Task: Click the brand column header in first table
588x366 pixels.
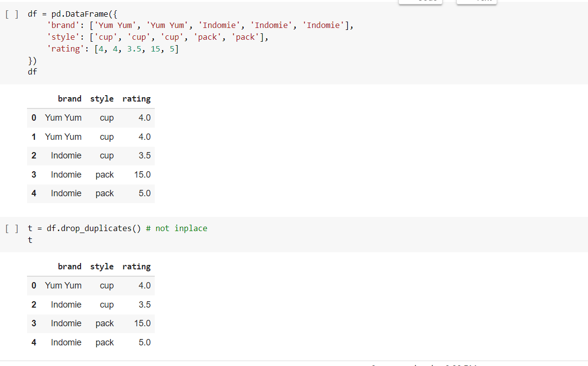Action: [x=69, y=99]
